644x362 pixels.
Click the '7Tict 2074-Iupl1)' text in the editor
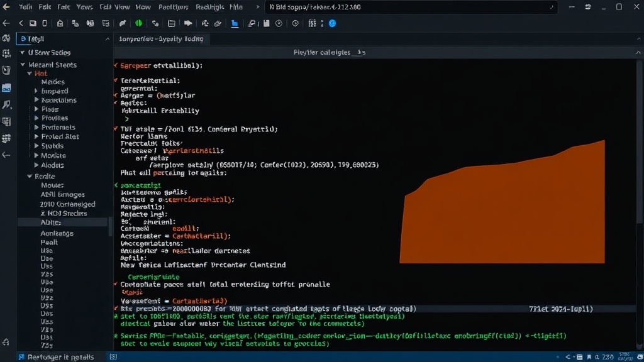[560, 309]
